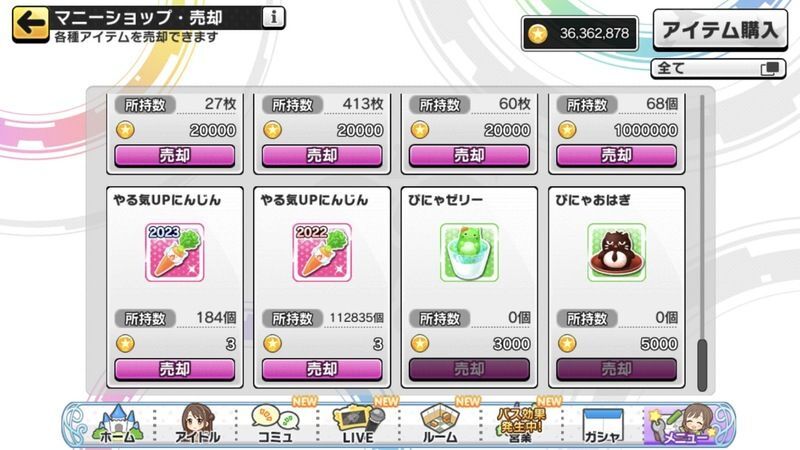Select the 2023 やる気UPにんじん item icon
The width and height of the screenshot is (800, 450).
tap(174, 253)
